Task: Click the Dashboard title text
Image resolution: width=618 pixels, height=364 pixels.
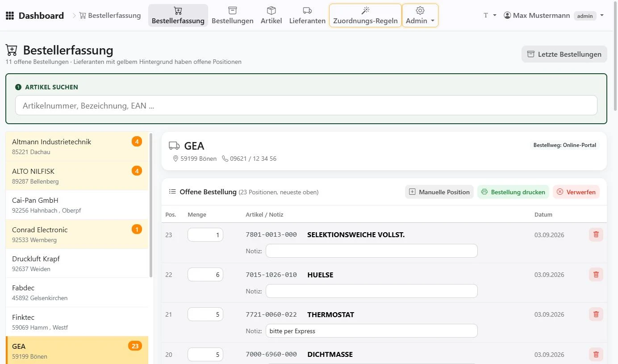Action: [41, 16]
